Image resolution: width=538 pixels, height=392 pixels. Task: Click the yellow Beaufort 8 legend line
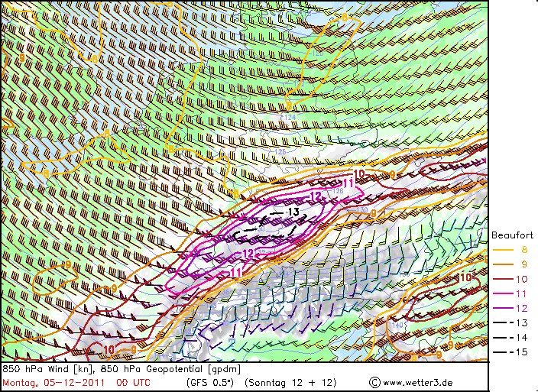pos(503,251)
